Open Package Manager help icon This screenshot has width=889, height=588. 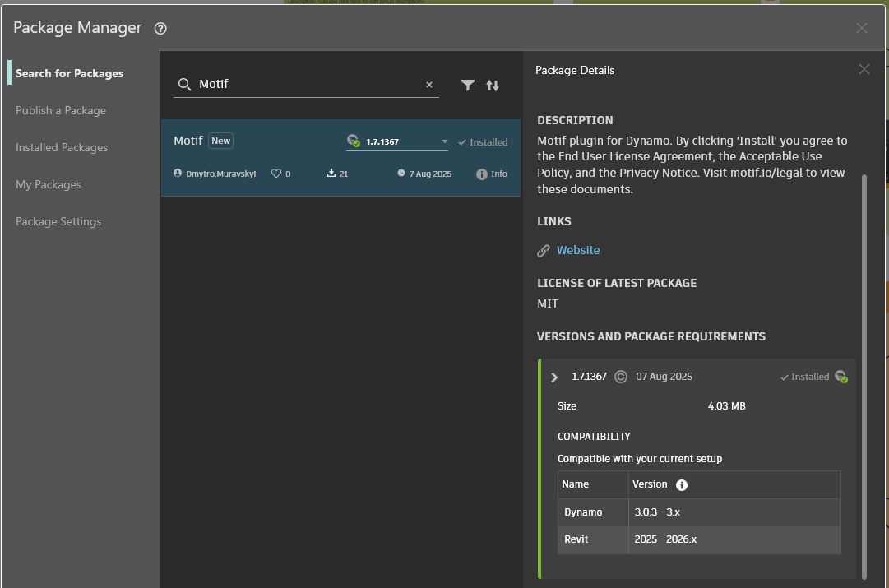point(160,28)
